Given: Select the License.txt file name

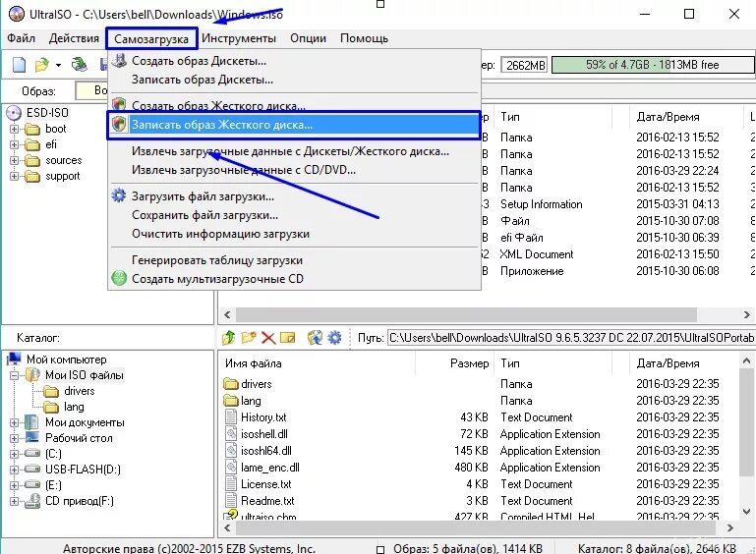Looking at the screenshot, I should click(x=266, y=484).
